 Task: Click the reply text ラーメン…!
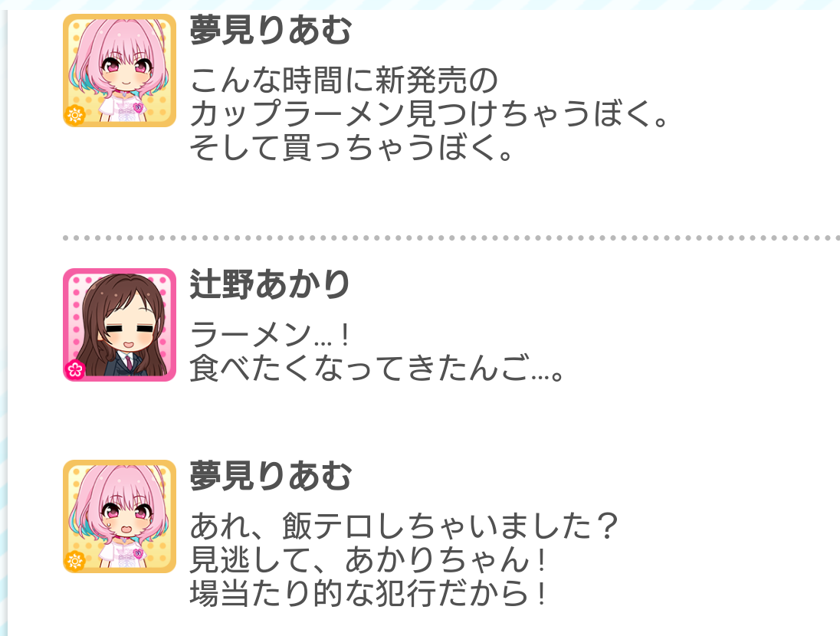[271, 335]
